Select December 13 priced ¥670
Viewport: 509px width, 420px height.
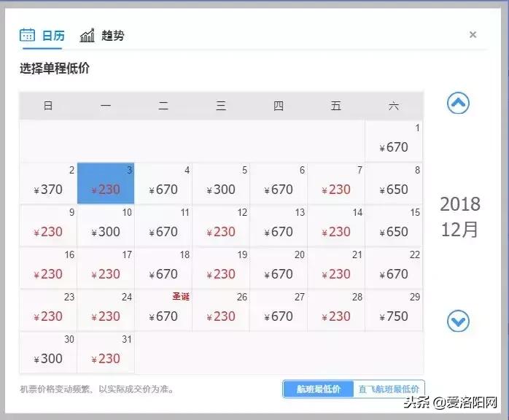[279, 225]
